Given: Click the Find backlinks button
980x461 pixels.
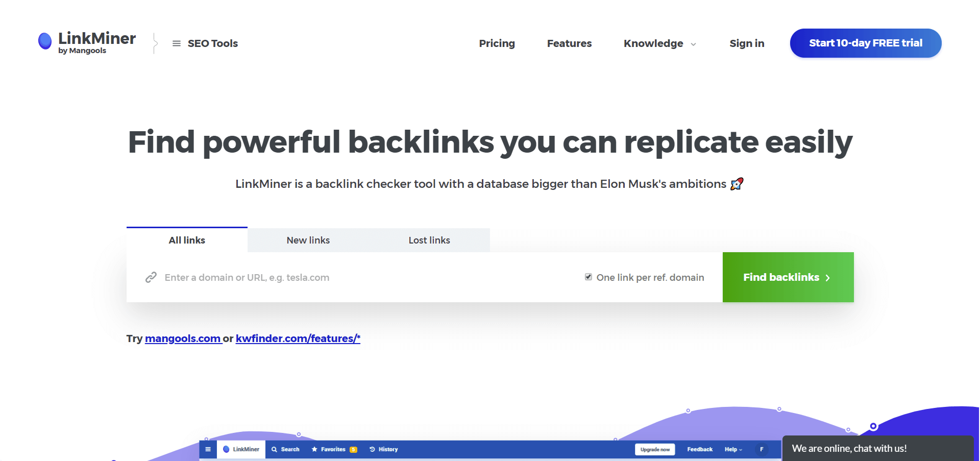Looking at the screenshot, I should pyautogui.click(x=788, y=277).
